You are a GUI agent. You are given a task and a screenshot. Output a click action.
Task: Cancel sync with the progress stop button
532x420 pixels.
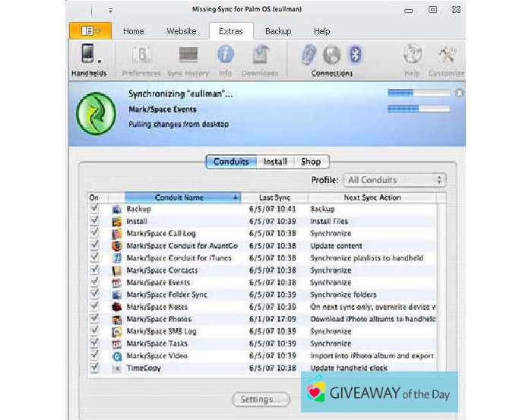[459, 93]
